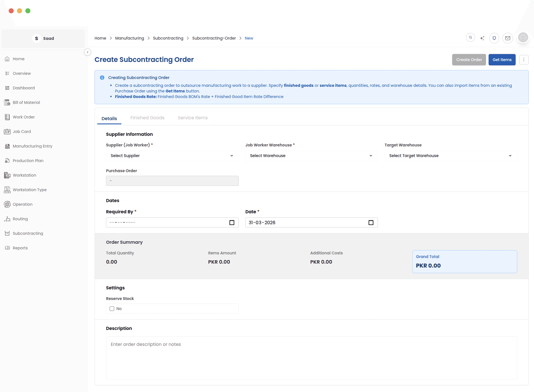Uncheck the Reserve Stock No checkbox
534x392 pixels.
click(x=112, y=308)
